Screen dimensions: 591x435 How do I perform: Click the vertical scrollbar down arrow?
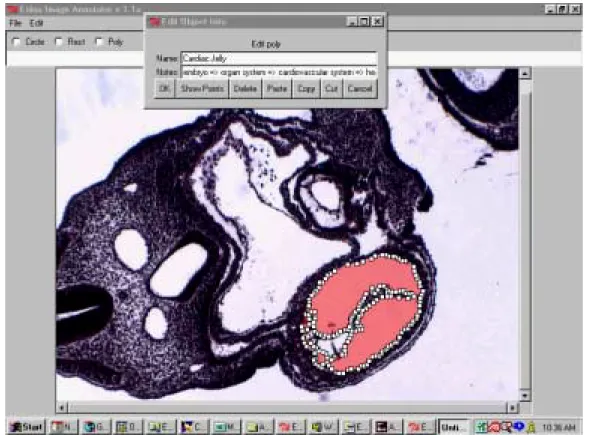pyautogui.click(x=525, y=395)
